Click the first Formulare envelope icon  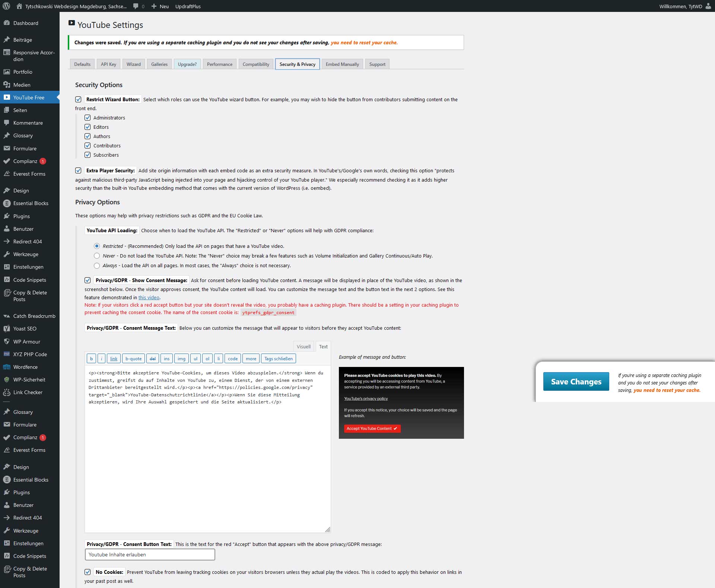coord(7,148)
